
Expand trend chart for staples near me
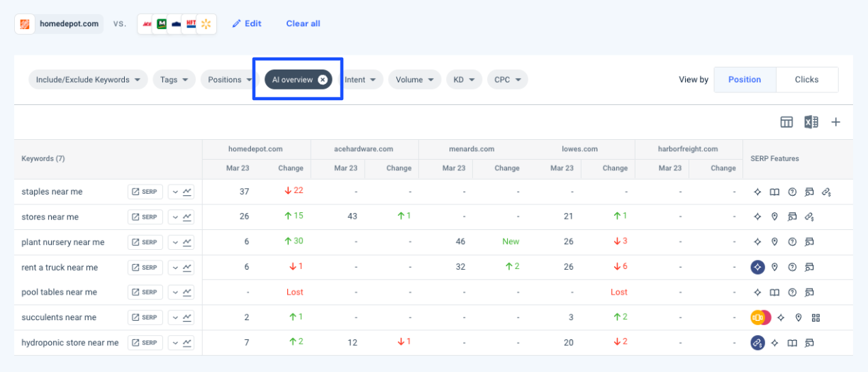coord(182,192)
